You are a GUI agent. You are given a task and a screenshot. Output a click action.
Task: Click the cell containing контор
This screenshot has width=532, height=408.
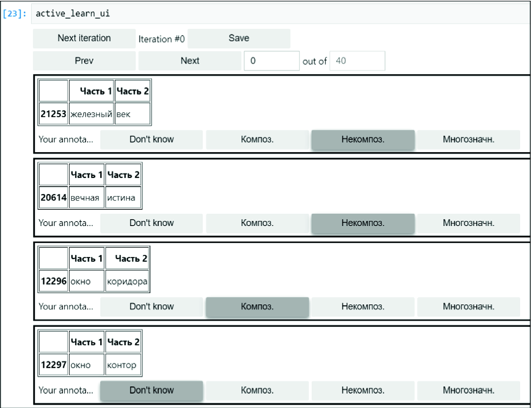click(123, 365)
